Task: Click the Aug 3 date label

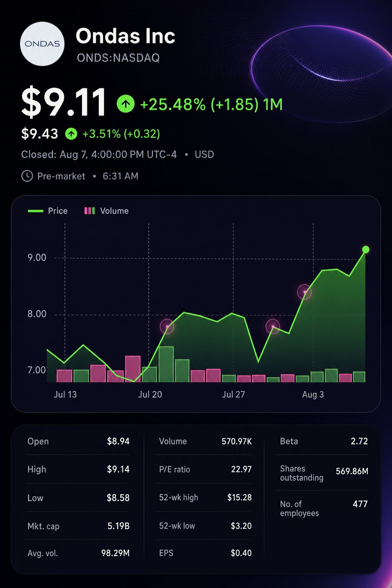Action: click(313, 394)
